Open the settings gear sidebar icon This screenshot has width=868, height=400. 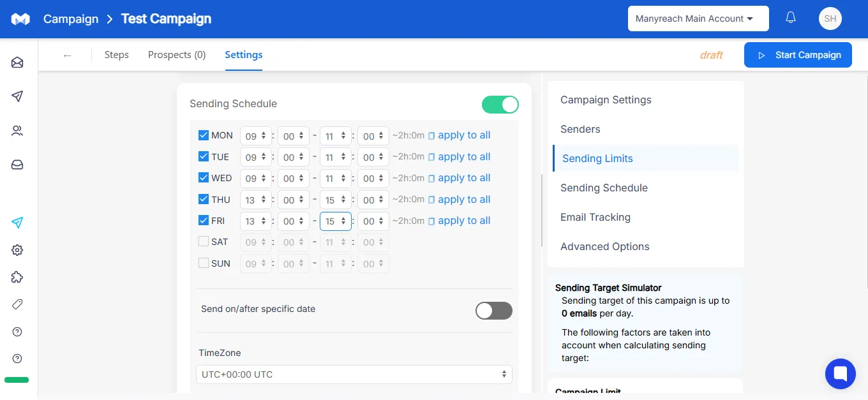click(x=18, y=250)
